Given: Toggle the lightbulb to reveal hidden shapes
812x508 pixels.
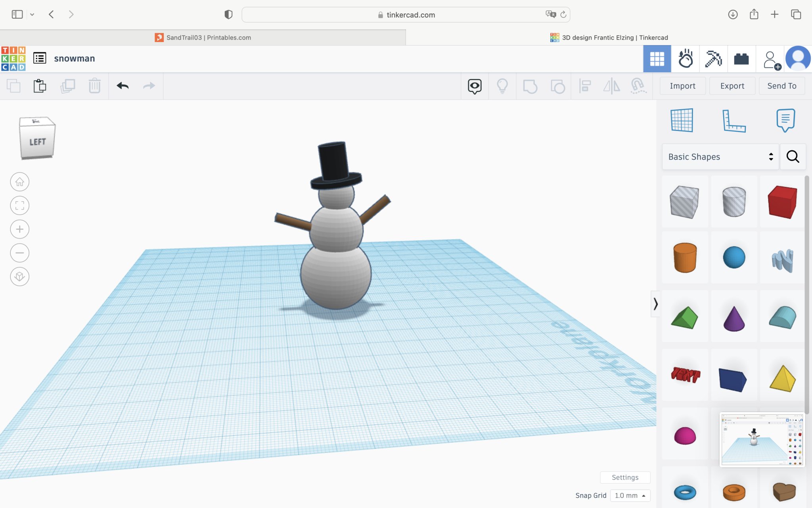Looking at the screenshot, I should pyautogui.click(x=502, y=86).
